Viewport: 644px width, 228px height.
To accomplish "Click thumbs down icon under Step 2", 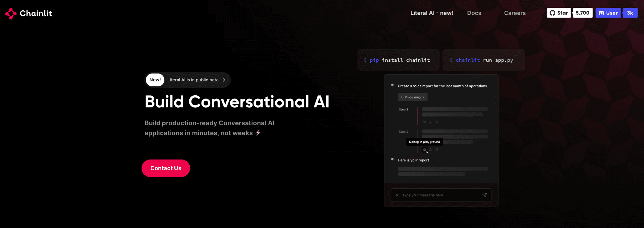I will point(437,150).
